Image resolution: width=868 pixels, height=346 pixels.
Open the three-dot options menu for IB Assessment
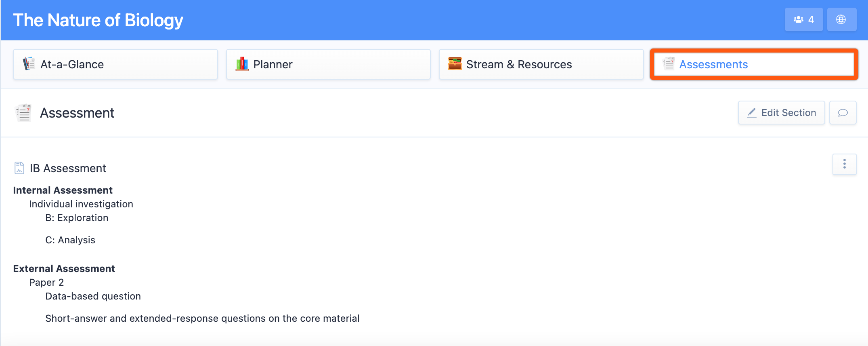tap(844, 164)
